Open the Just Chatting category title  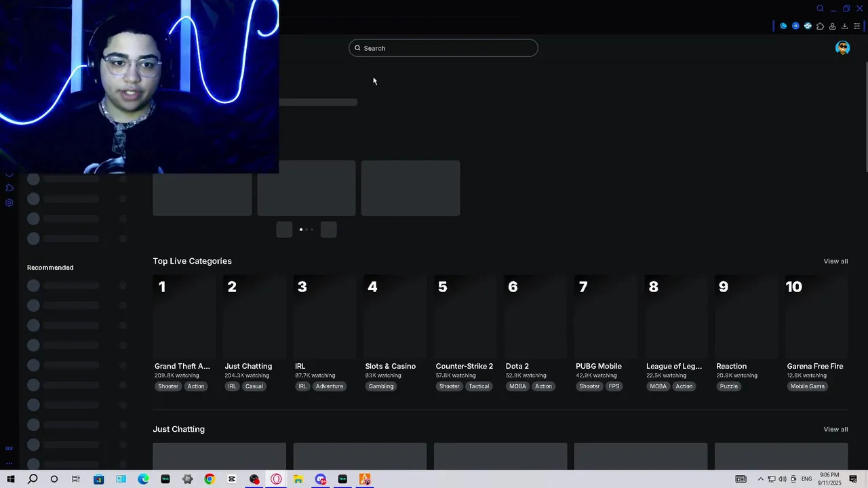(248, 366)
